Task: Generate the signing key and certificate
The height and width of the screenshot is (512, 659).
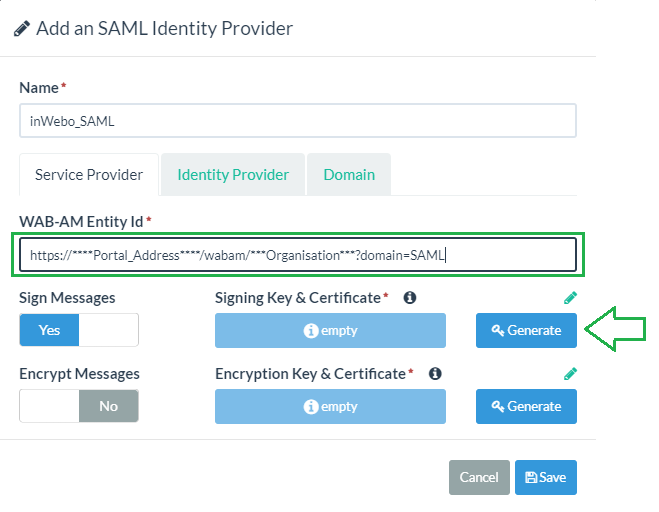Action: pos(526,330)
